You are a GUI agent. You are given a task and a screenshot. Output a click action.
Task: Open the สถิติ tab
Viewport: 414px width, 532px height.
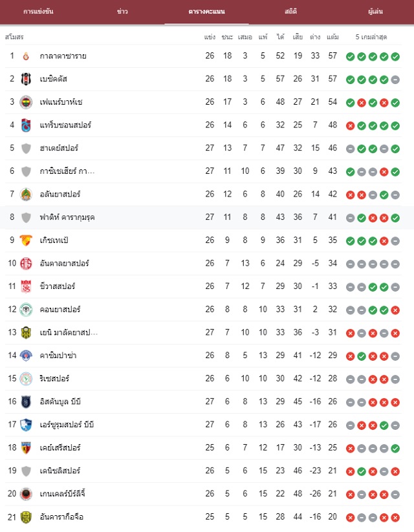point(290,12)
